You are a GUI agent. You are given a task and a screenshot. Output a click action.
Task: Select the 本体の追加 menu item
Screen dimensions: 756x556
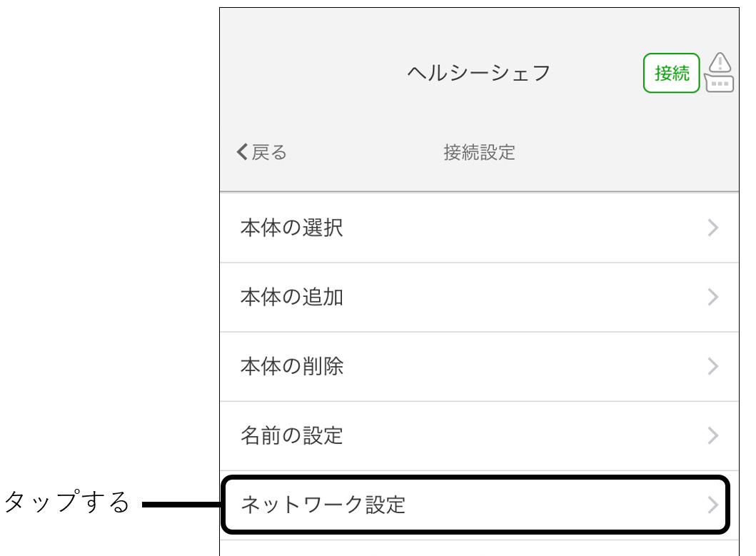click(292, 297)
